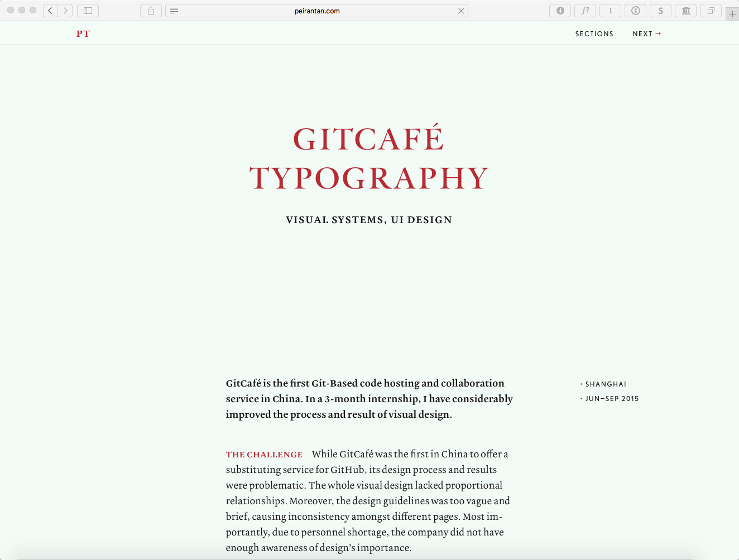Open the Share menu
Screen dimensions: 739x560
tap(151, 11)
